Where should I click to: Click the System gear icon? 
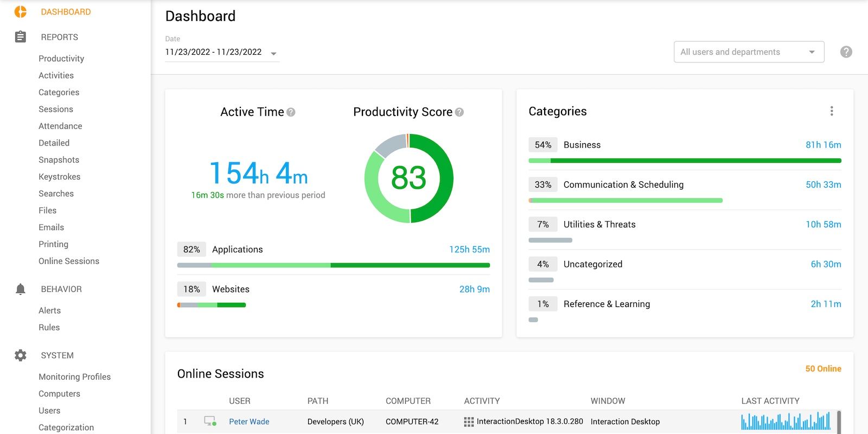click(21, 355)
